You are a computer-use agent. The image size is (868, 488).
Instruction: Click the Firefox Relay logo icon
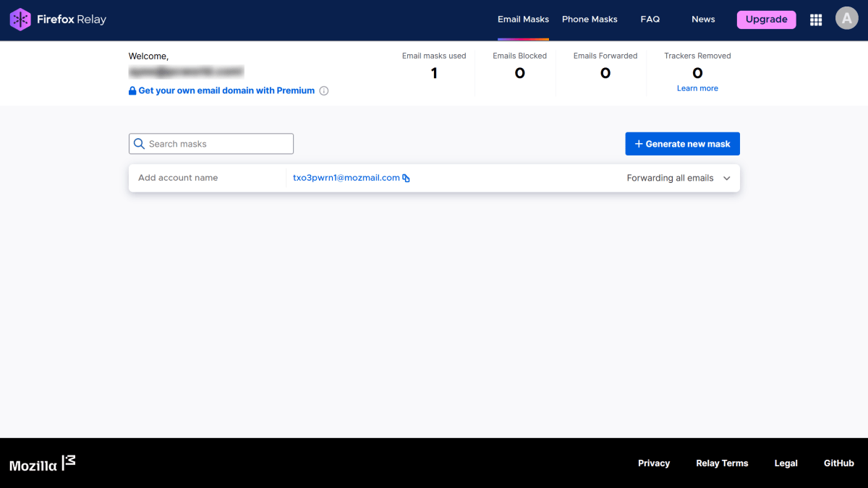20,20
